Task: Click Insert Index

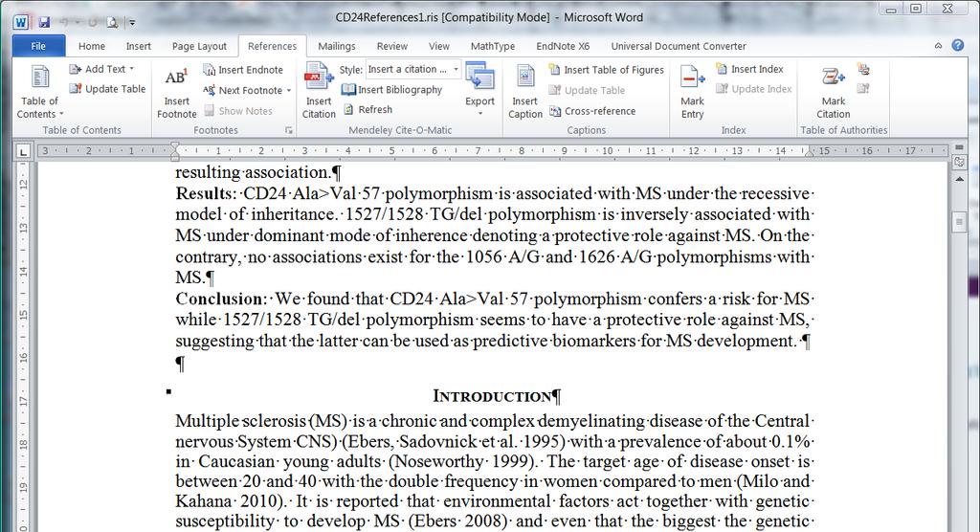Action: [x=749, y=69]
